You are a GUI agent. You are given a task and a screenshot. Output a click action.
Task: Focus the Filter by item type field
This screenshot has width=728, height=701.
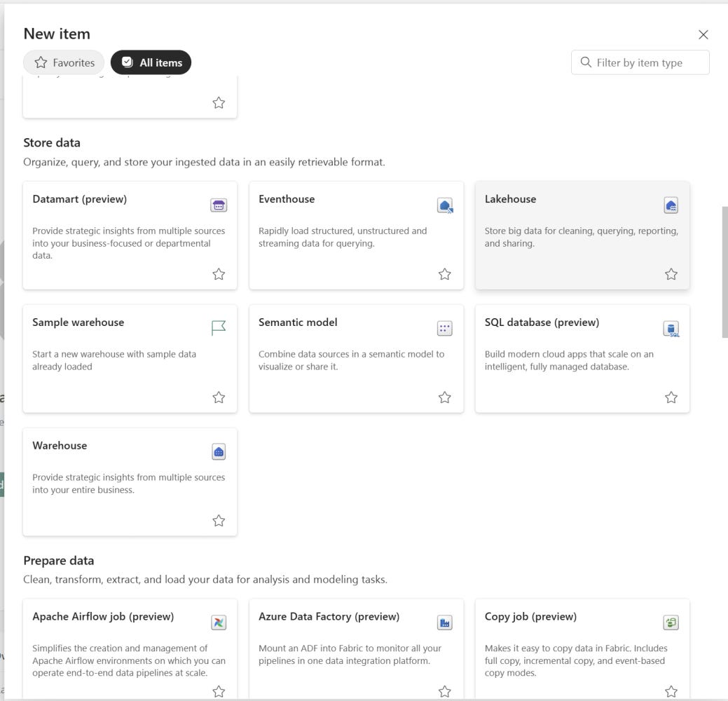click(x=640, y=62)
